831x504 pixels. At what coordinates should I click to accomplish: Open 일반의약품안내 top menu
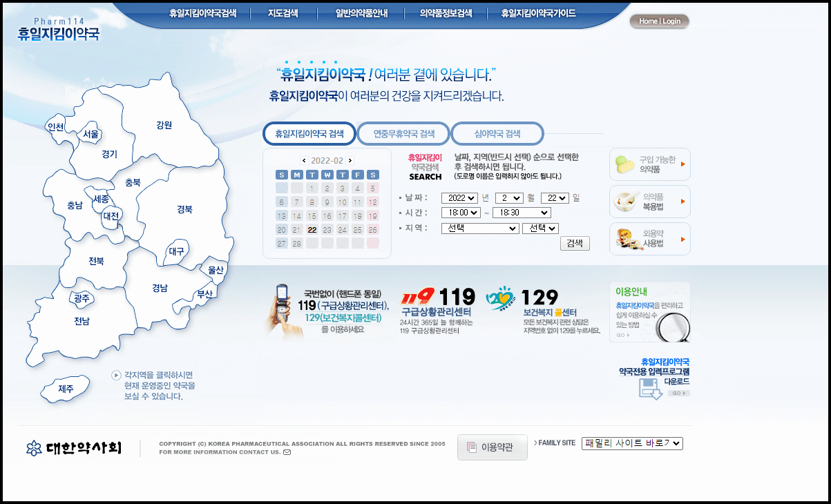click(x=361, y=13)
